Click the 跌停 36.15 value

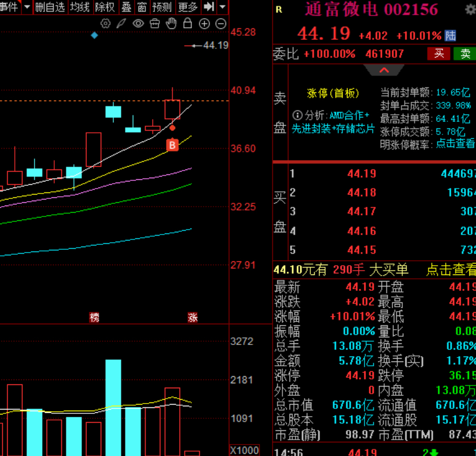(462, 375)
